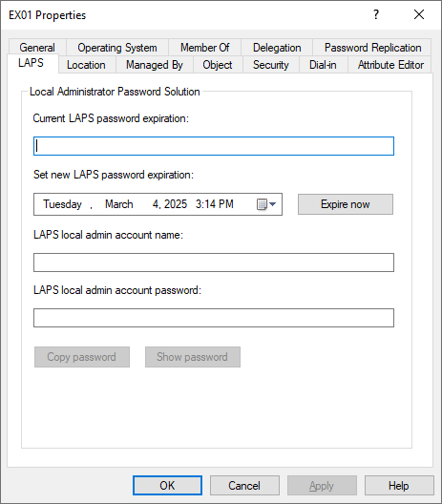Go to the Delegation tab
Screen dimensions: 442x504
pos(277,48)
